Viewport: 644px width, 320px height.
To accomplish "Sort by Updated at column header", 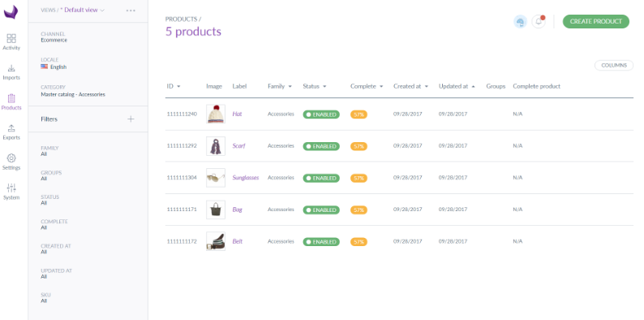I will [x=457, y=86].
